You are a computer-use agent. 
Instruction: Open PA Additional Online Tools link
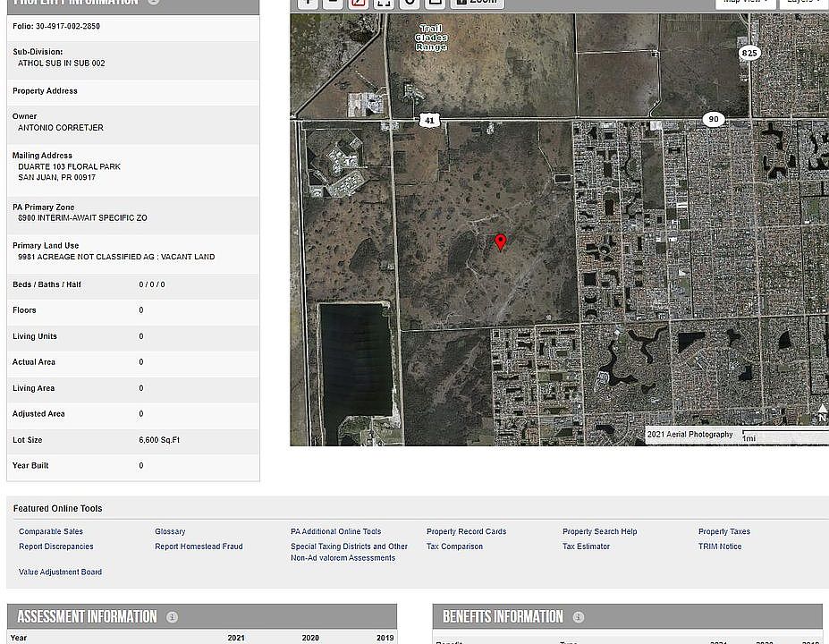[x=335, y=531]
